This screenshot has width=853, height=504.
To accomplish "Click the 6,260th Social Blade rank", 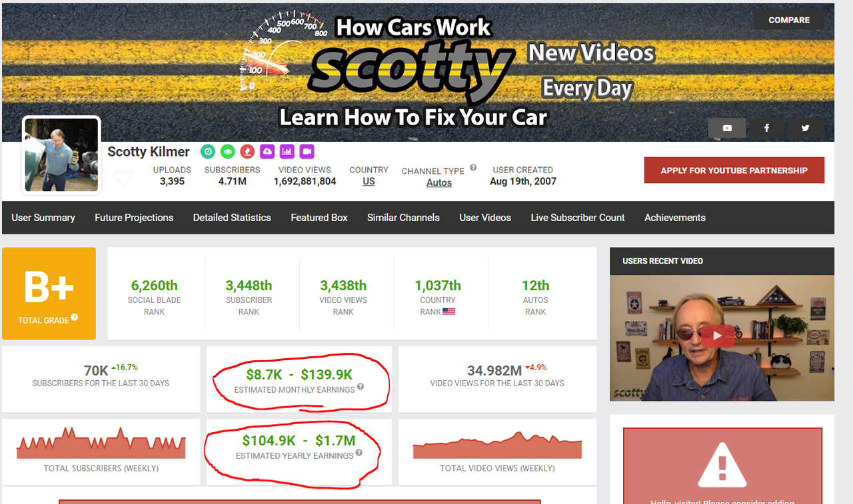I will coord(155,286).
